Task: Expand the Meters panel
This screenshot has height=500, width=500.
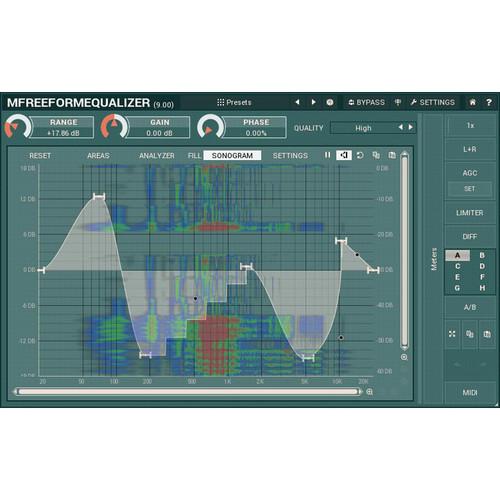Action: click(x=434, y=259)
